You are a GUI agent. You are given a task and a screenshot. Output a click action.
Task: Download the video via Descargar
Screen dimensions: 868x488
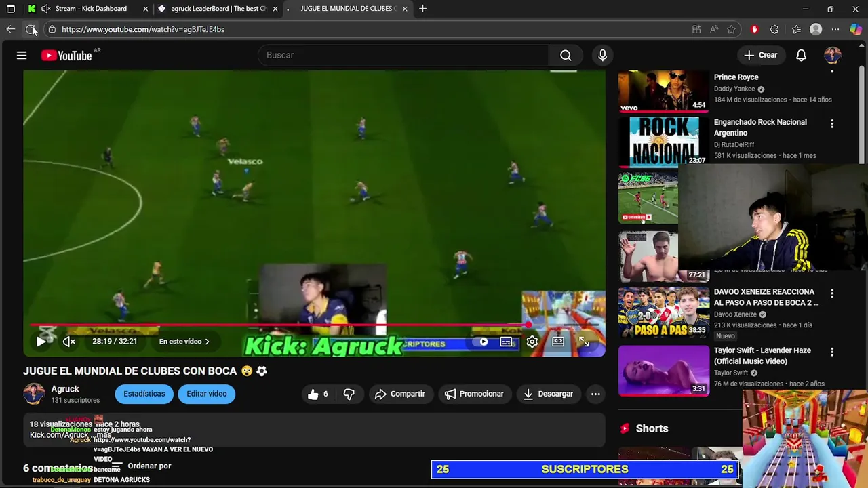click(548, 394)
